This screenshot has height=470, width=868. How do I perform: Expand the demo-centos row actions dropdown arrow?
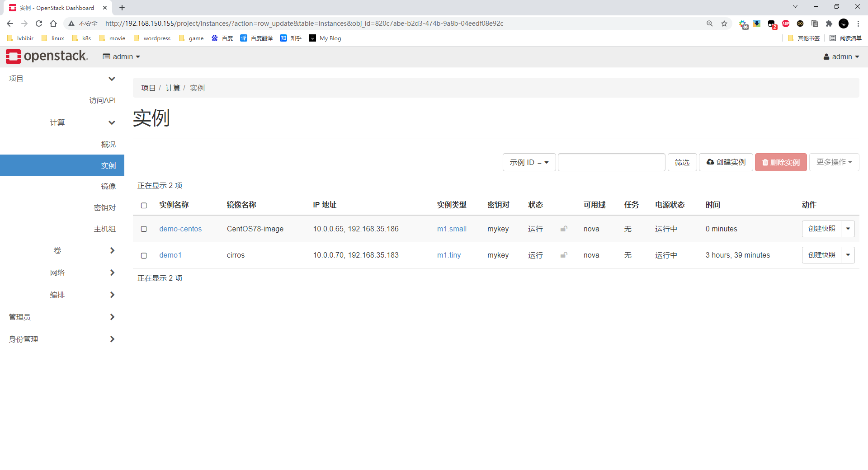[848, 229]
